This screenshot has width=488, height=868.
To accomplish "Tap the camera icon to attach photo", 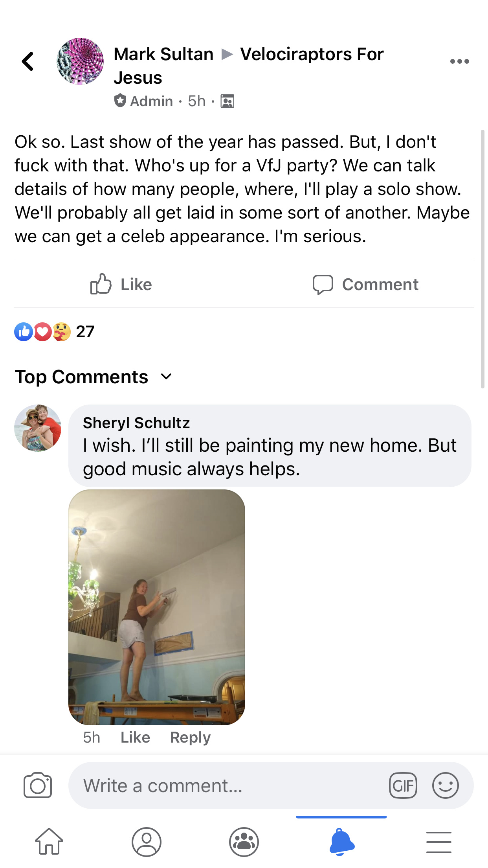I will tap(38, 785).
